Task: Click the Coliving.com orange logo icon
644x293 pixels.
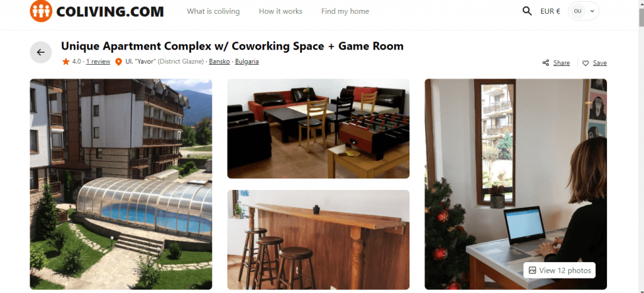Action: click(41, 11)
